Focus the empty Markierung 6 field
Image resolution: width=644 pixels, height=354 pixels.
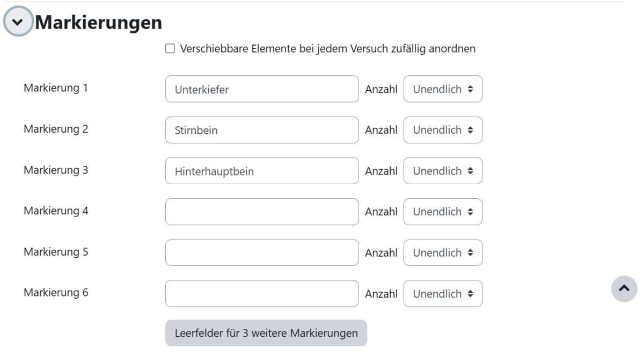pos(262,294)
